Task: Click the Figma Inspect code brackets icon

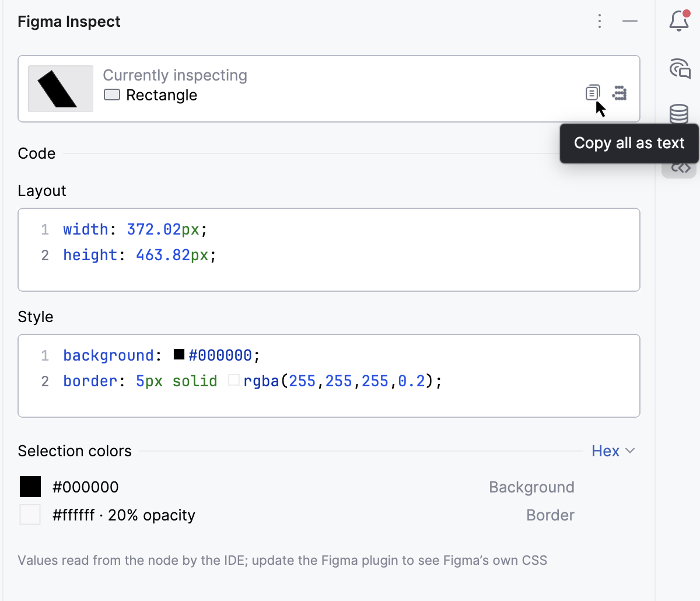Action: pos(680,169)
